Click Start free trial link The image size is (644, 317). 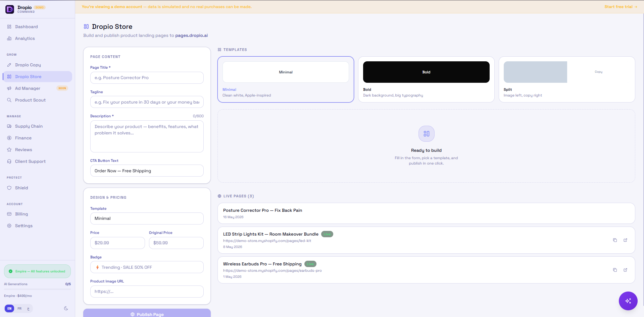point(621,7)
